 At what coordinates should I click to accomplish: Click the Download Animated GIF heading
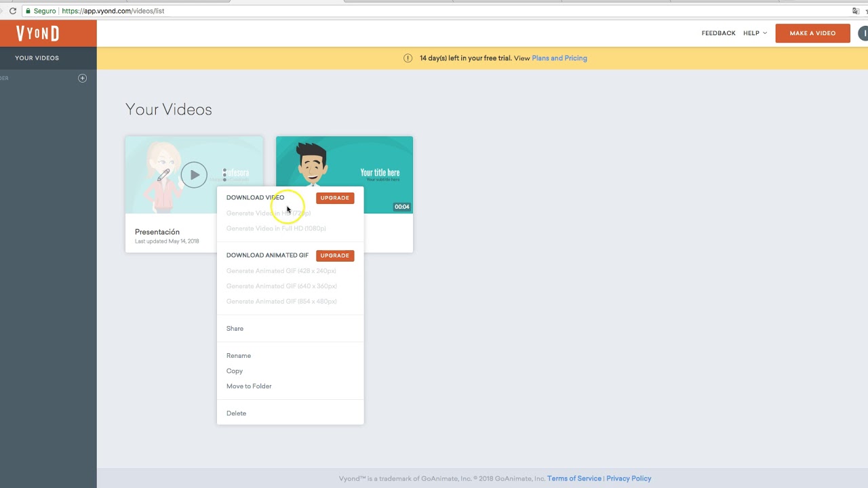point(267,256)
